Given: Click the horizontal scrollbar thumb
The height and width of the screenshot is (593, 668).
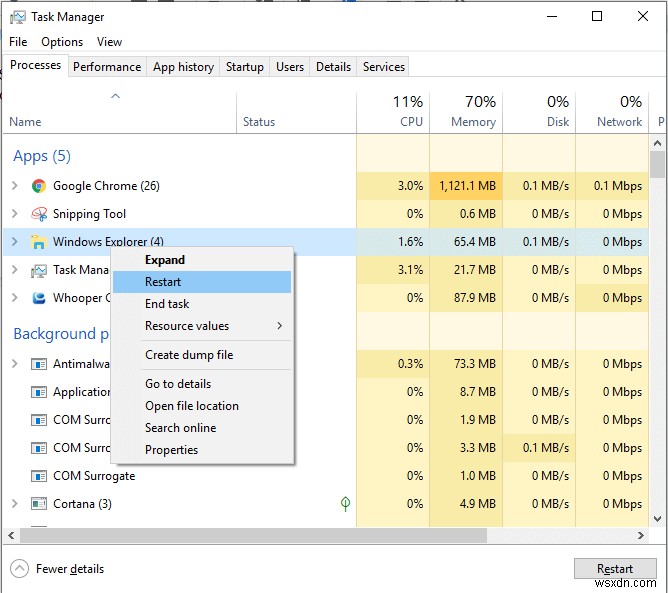Looking at the screenshot, I should pos(253,535).
